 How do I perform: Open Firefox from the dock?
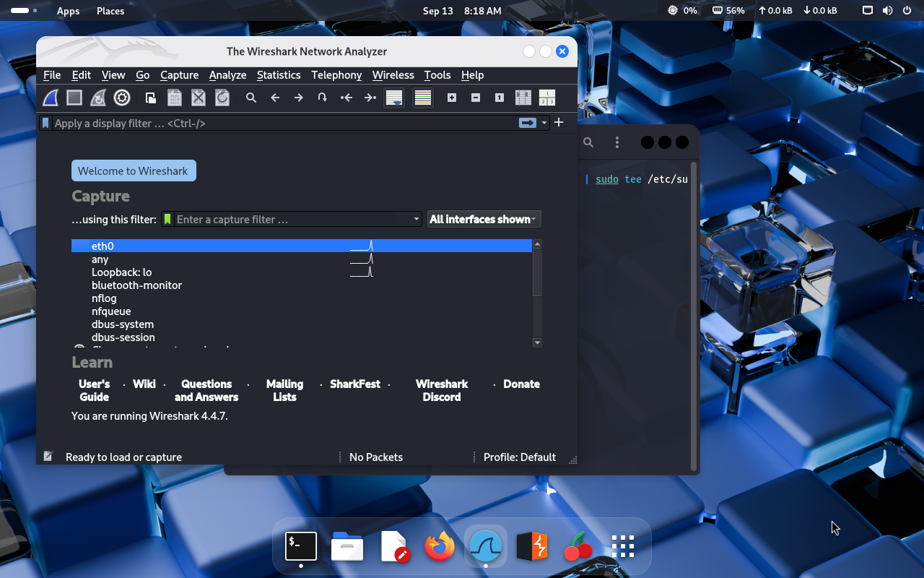tap(440, 547)
